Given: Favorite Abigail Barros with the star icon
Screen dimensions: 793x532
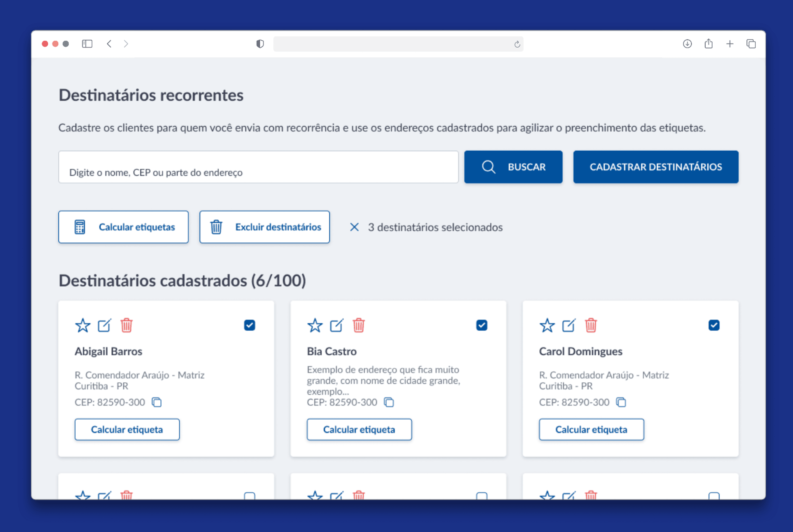Looking at the screenshot, I should (82, 325).
